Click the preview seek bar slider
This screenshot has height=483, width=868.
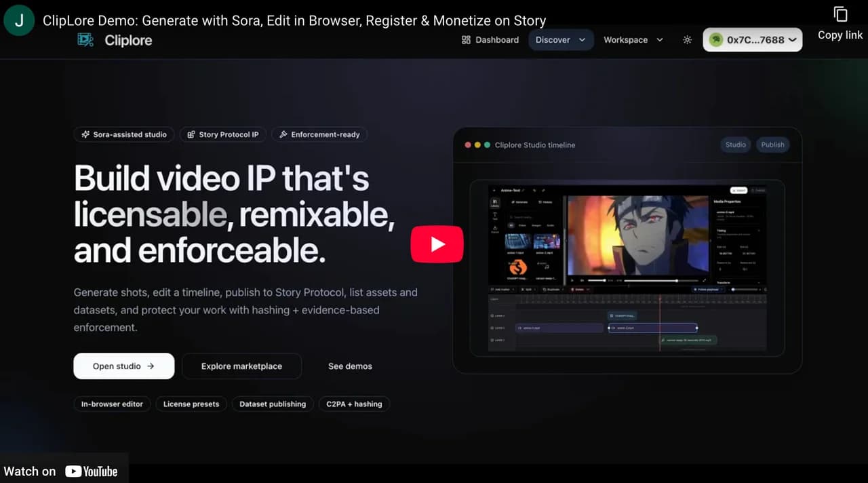pyautogui.click(x=661, y=281)
